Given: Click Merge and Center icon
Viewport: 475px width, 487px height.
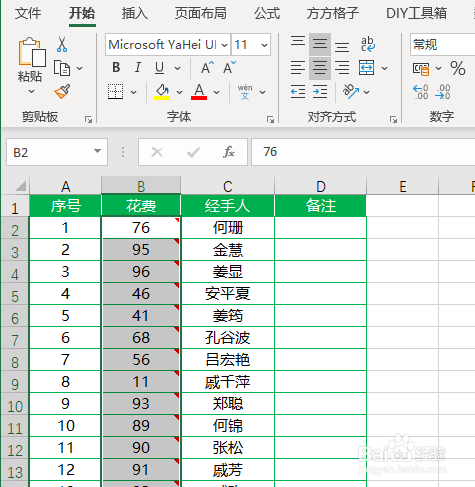Looking at the screenshot, I should 366,68.
